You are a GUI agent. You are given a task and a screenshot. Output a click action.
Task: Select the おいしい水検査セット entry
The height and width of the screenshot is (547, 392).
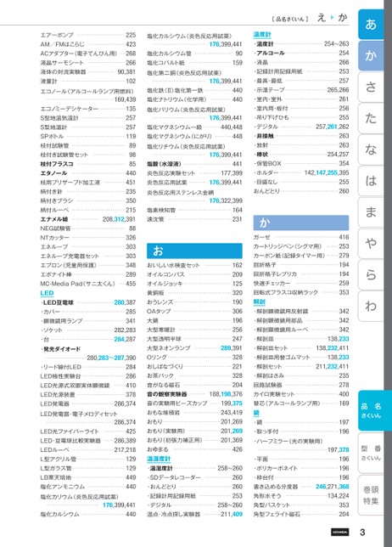pos(194,265)
